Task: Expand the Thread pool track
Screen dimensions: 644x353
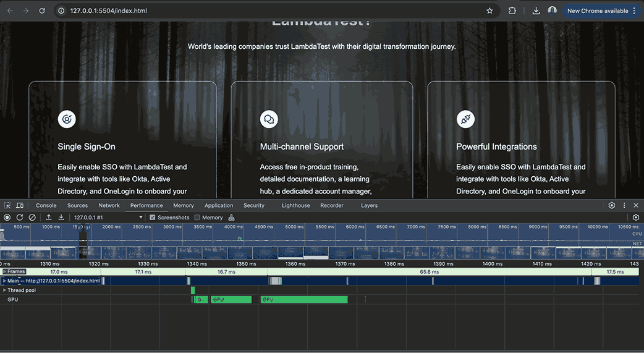Action: tap(4, 290)
